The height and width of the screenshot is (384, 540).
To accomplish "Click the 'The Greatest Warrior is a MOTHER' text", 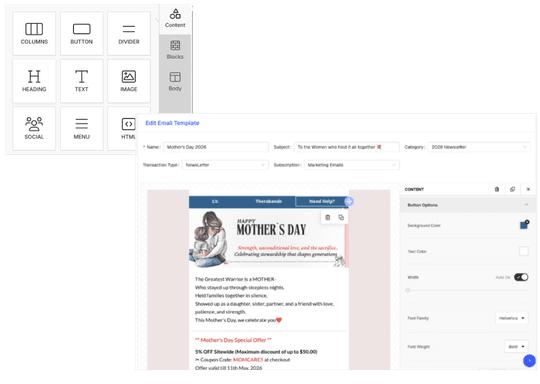I will click(235, 279).
